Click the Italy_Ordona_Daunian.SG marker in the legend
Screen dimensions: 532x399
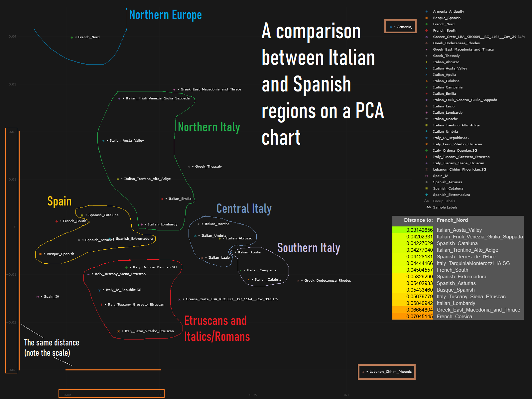[x=427, y=151]
